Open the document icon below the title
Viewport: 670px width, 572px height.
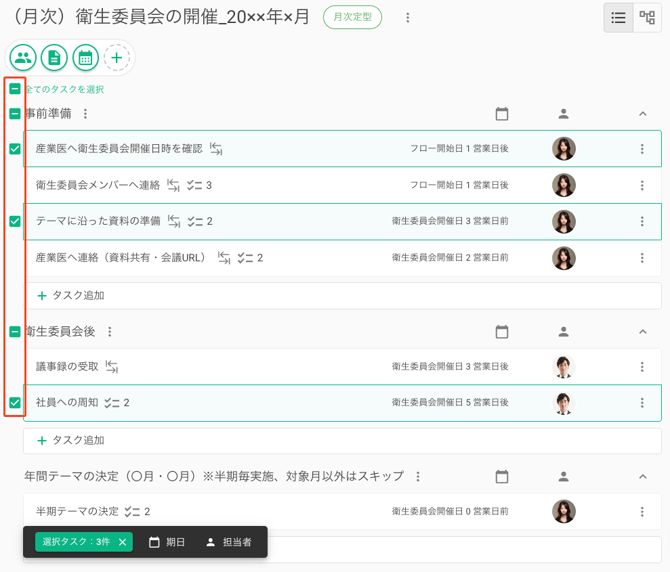click(x=54, y=57)
